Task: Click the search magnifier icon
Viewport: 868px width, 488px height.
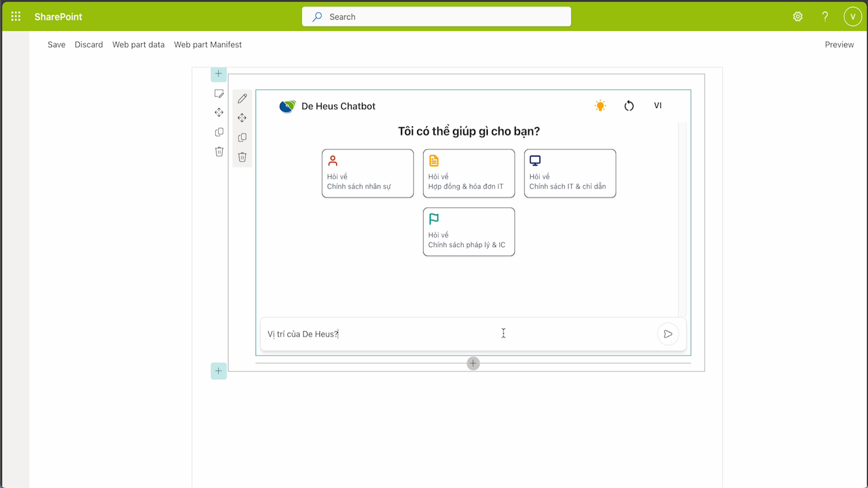Action: pos(317,17)
